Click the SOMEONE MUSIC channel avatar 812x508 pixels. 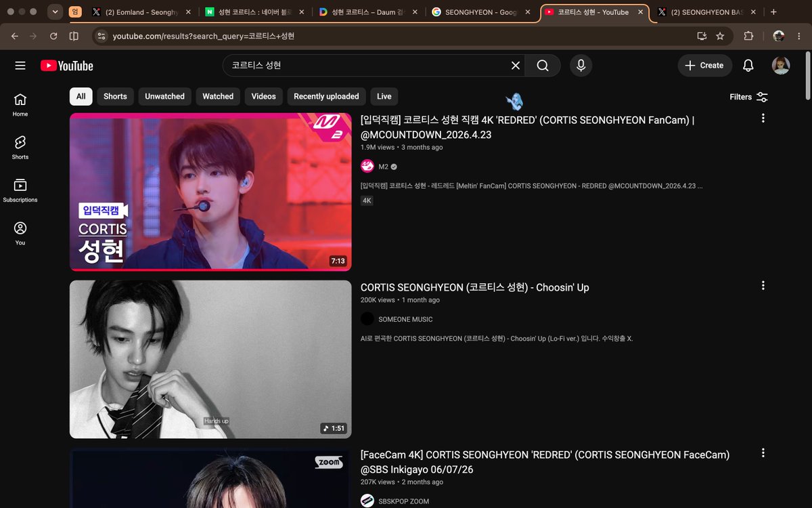coord(367,319)
